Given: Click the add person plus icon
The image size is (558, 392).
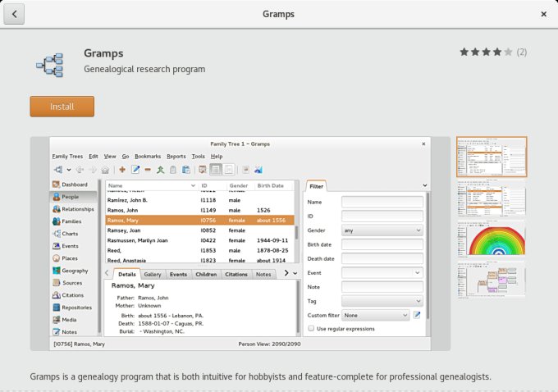Looking at the screenshot, I should point(122,170).
